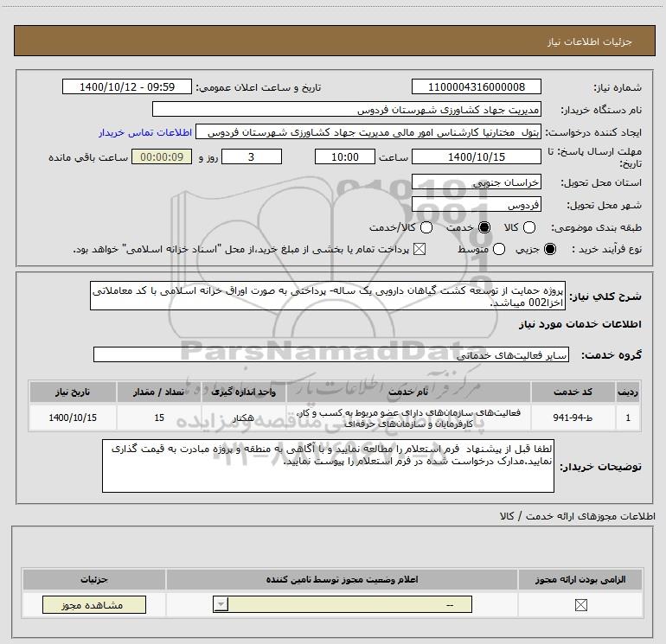The width and height of the screenshot is (666, 644).
Task: Click the buyer notes text area
Action: (328, 466)
